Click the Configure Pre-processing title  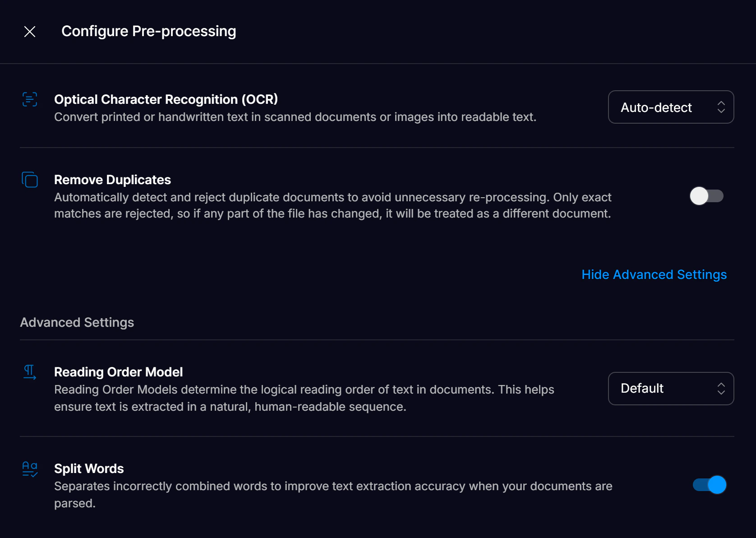[149, 31]
